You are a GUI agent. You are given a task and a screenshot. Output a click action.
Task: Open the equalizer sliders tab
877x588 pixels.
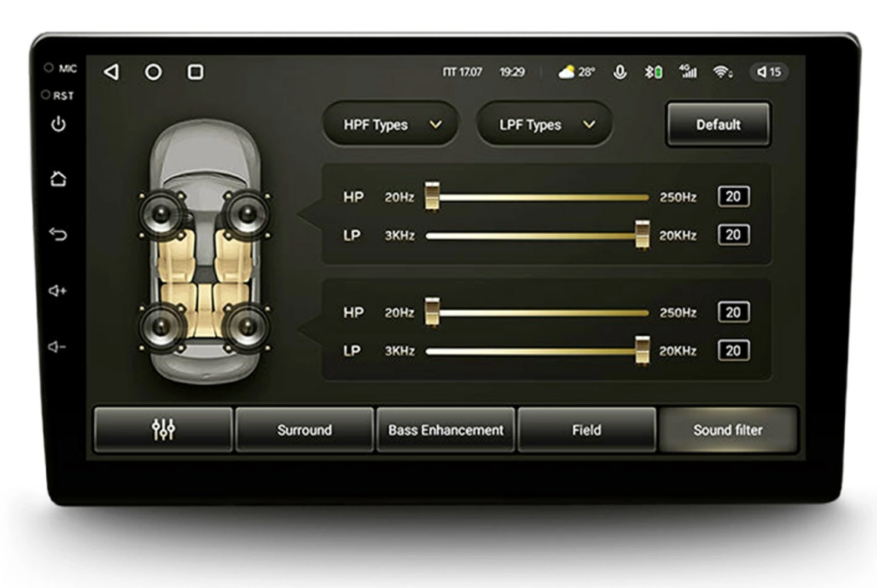pyautogui.click(x=164, y=430)
